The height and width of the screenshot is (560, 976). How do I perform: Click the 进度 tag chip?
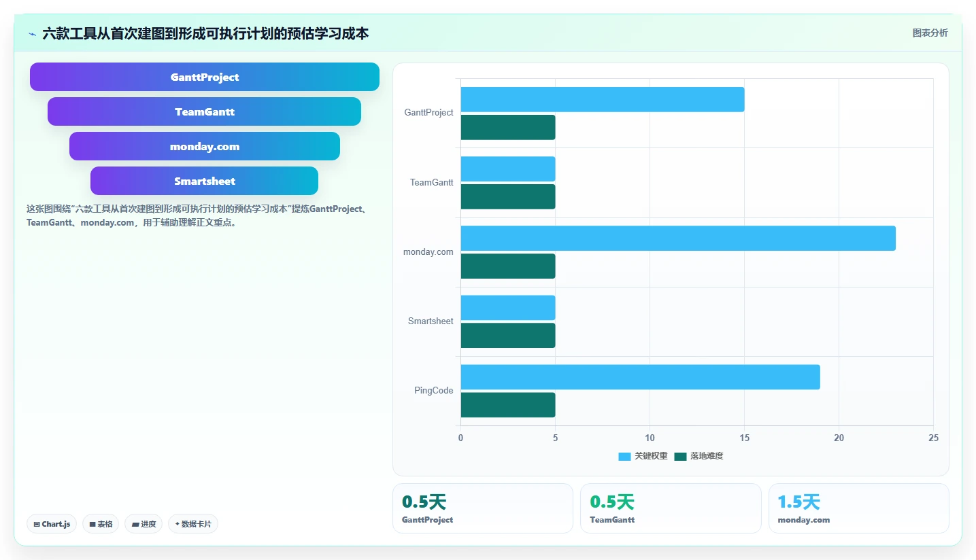(x=144, y=524)
